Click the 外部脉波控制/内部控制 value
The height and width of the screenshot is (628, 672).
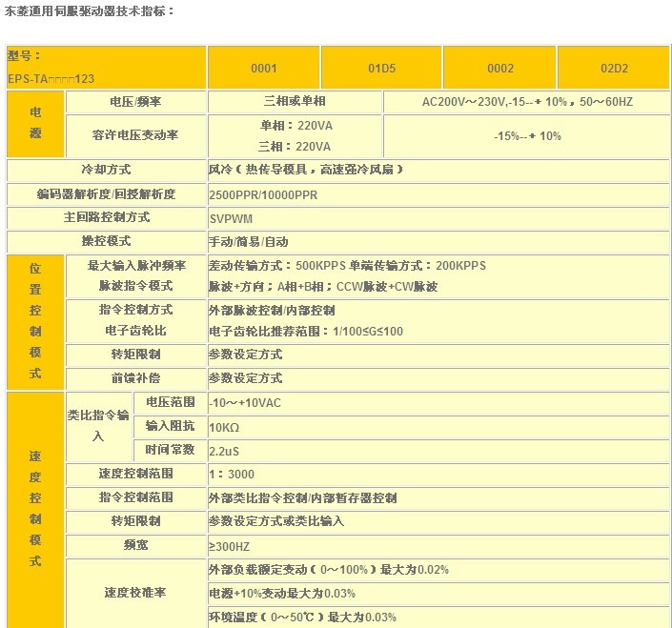pyautogui.click(x=272, y=311)
